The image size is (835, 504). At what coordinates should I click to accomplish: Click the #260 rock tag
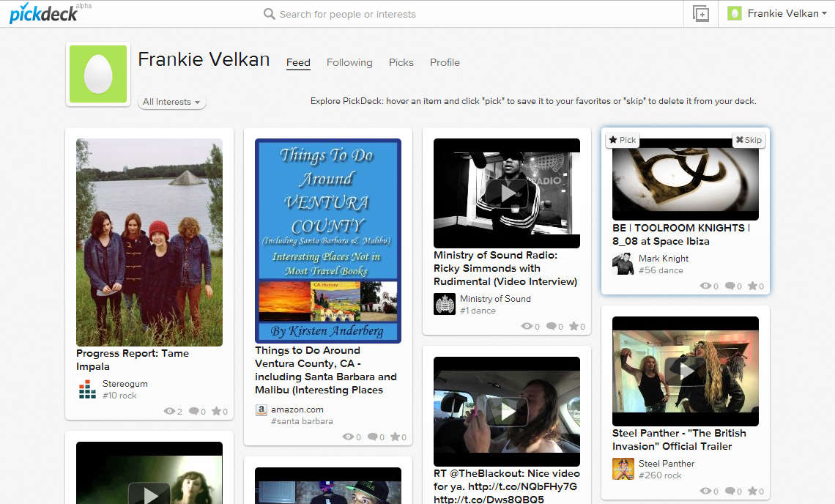(x=660, y=475)
